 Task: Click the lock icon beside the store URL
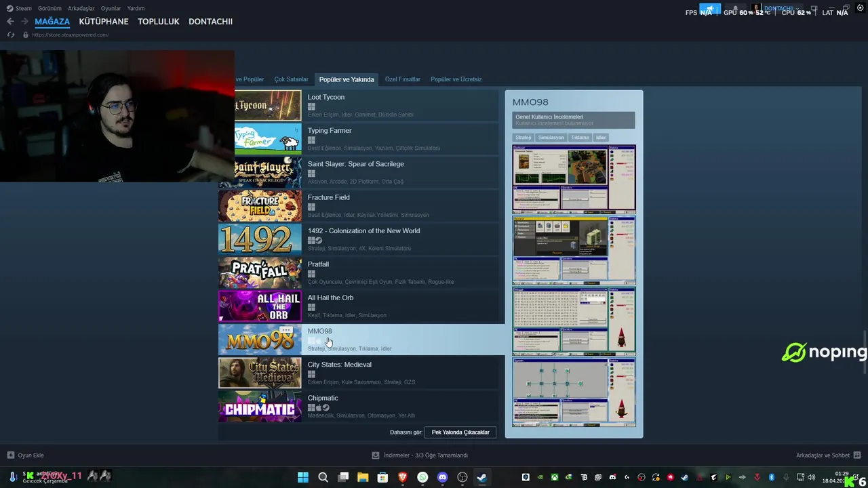point(26,35)
